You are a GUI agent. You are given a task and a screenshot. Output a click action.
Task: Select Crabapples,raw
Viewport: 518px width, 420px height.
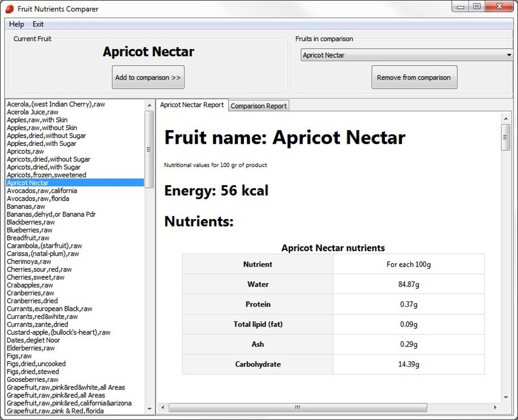click(75, 285)
